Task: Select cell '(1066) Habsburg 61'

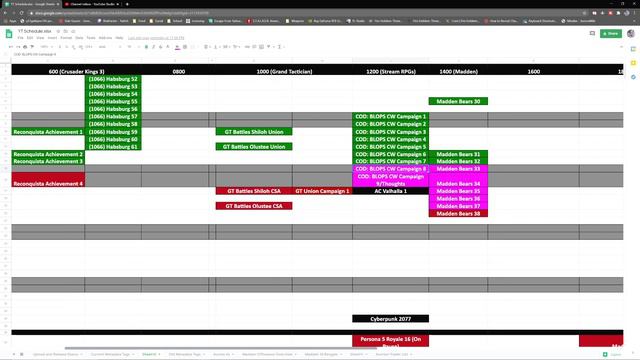Action: [113, 147]
